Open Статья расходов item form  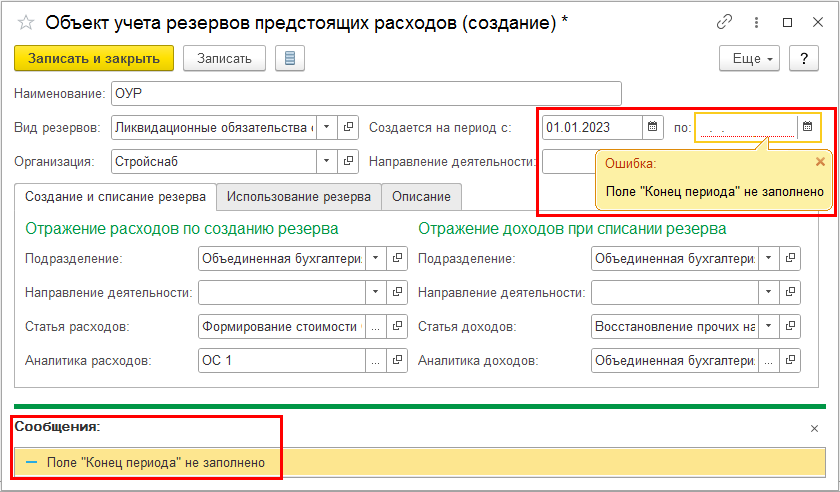click(x=397, y=326)
